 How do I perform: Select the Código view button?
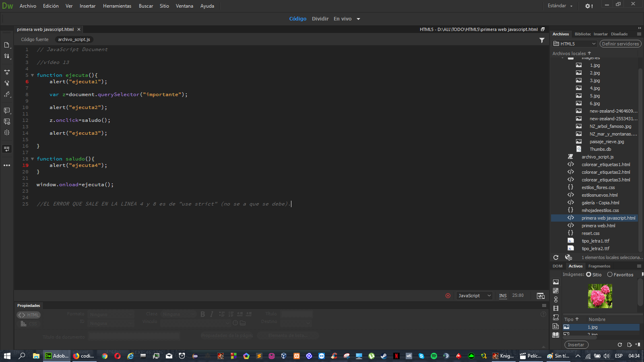(298, 19)
